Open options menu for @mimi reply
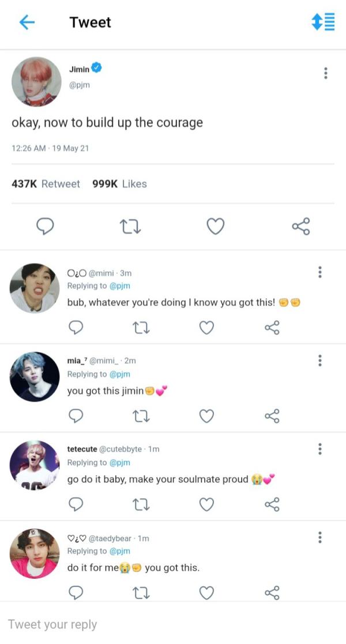This screenshot has height=644, width=346. pos(319,272)
